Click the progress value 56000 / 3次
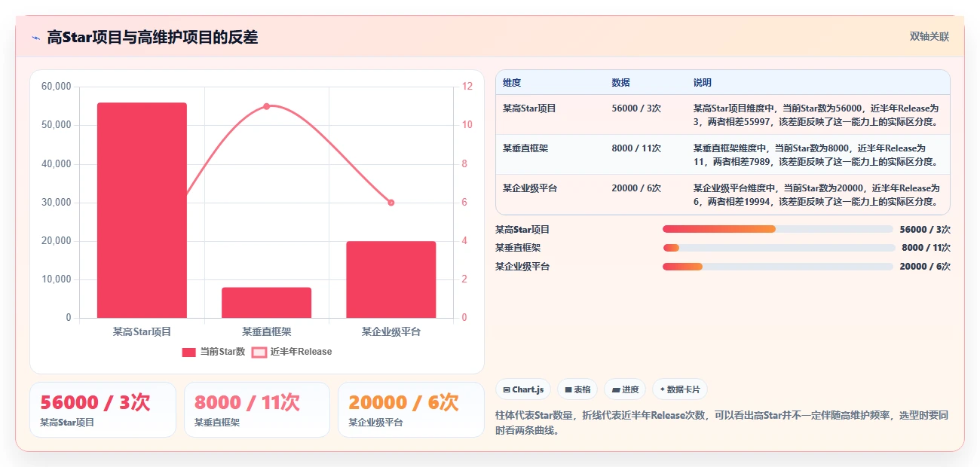 point(925,229)
